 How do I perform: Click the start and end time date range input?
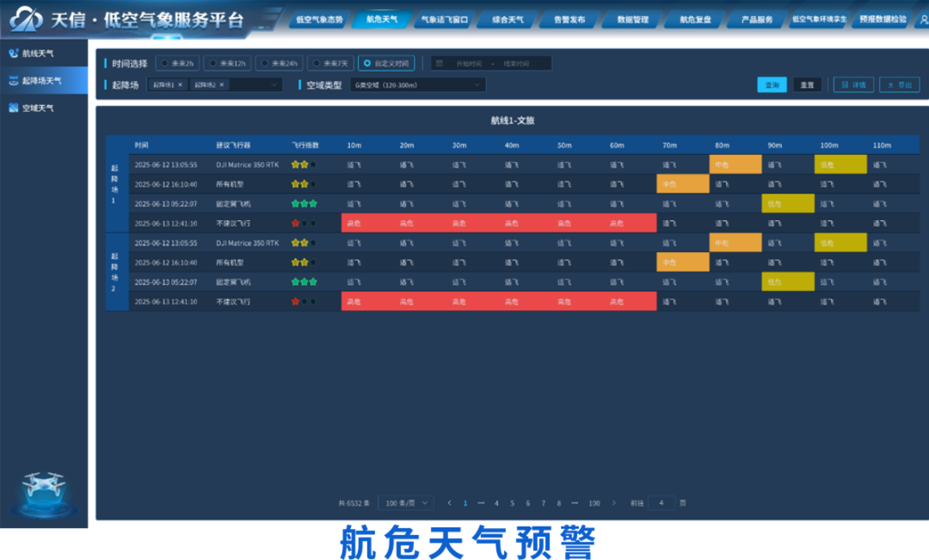(492, 63)
